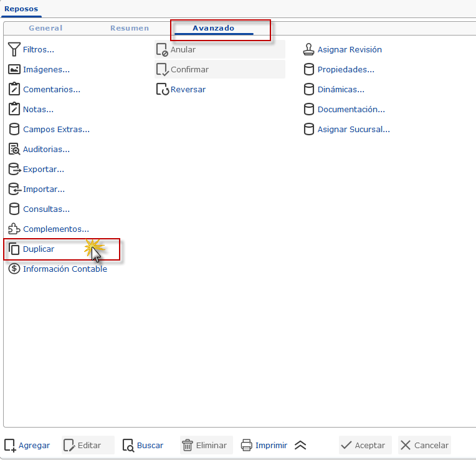
Task: Open Documentación... label
Action: [x=351, y=109]
